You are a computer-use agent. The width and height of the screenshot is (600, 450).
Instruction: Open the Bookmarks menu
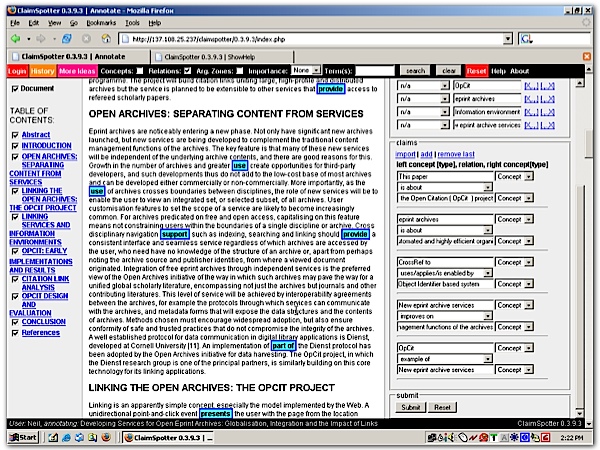pyautogui.click(x=101, y=23)
